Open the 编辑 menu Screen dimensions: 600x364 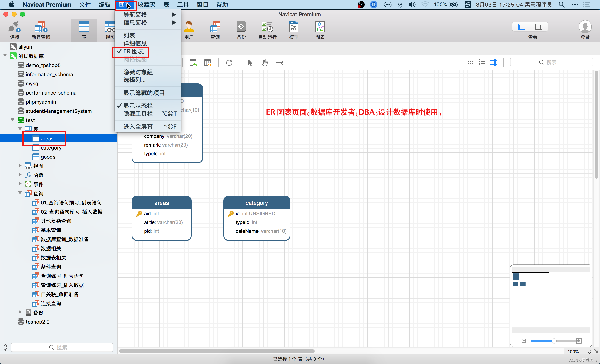click(x=104, y=5)
